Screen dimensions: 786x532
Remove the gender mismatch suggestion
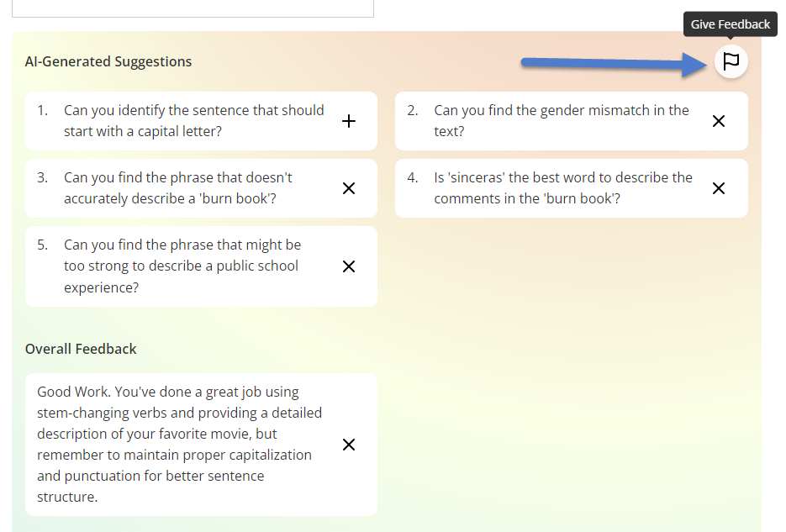pos(718,121)
